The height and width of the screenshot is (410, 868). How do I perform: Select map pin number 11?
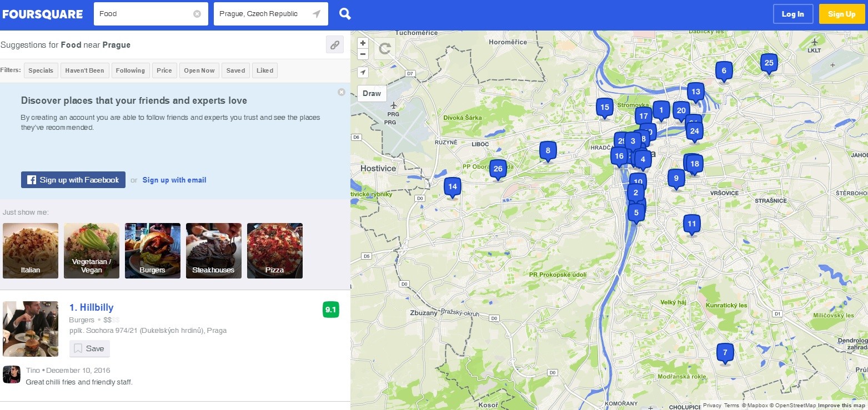tap(691, 225)
